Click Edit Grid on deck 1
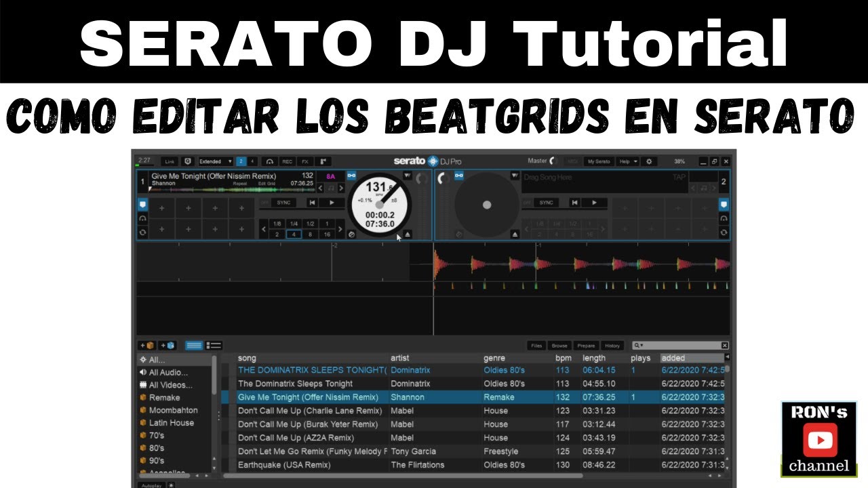 (267, 183)
